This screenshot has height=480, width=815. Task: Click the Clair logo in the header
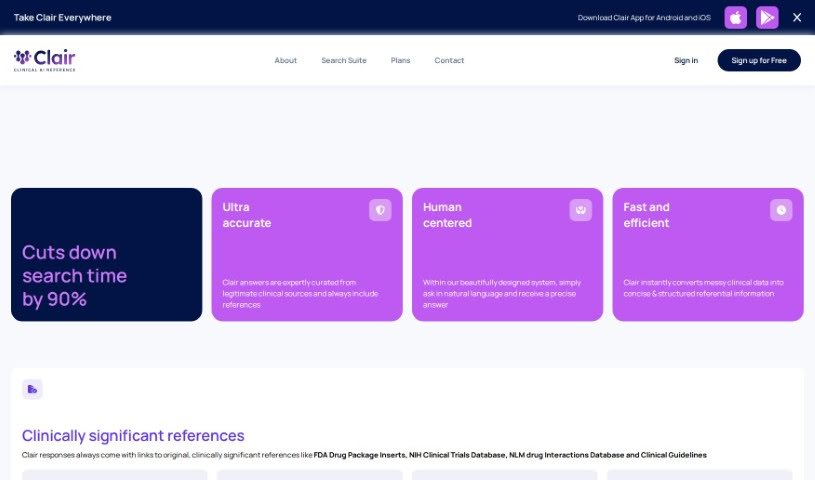click(45, 60)
